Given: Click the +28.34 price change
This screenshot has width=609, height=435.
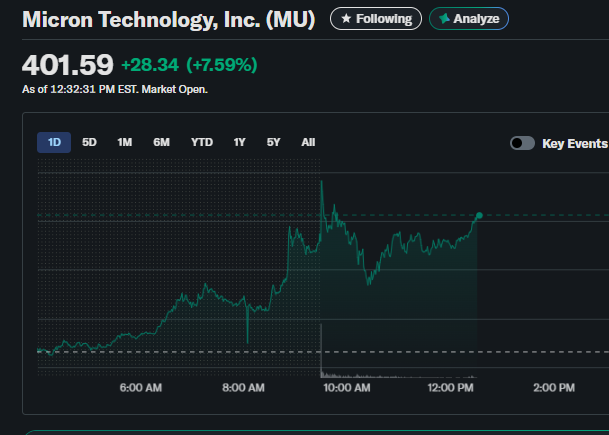Looking at the screenshot, I should point(150,65).
